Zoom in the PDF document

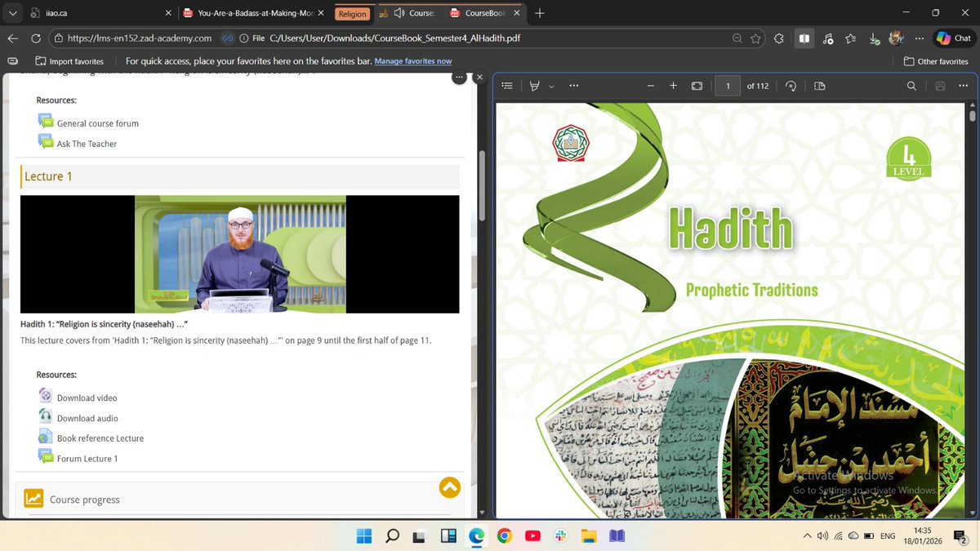[673, 85]
